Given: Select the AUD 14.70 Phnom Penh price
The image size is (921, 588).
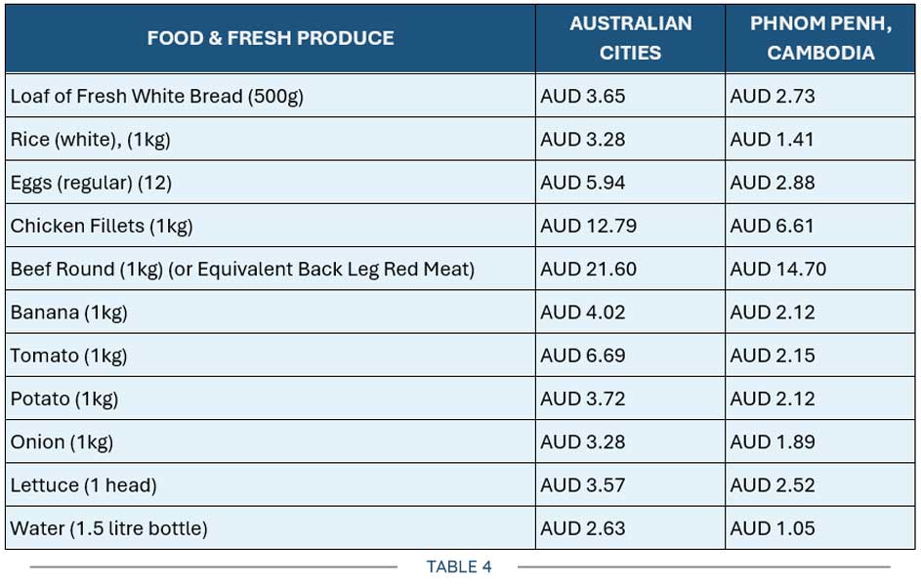Looking at the screenshot, I should pyautogui.click(x=777, y=269).
